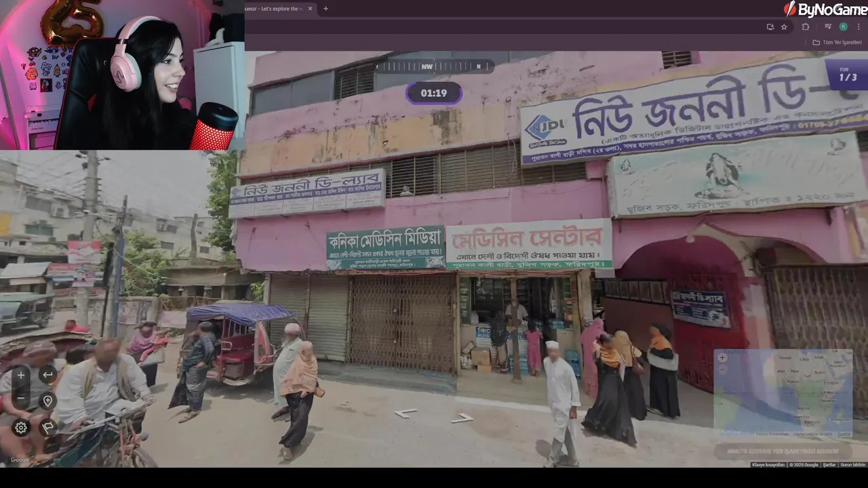Place a guess on the mini-map
Screen dimensions: 868x488
pyautogui.click(x=783, y=394)
